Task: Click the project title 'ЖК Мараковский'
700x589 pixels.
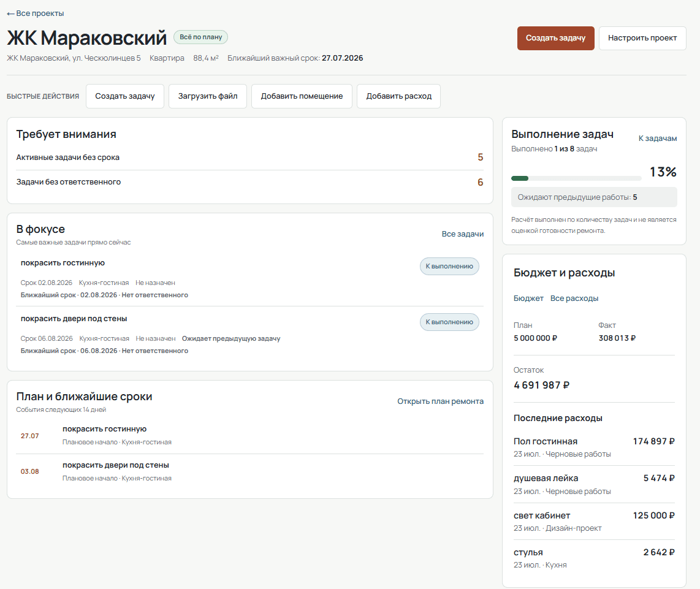Action: tap(86, 38)
